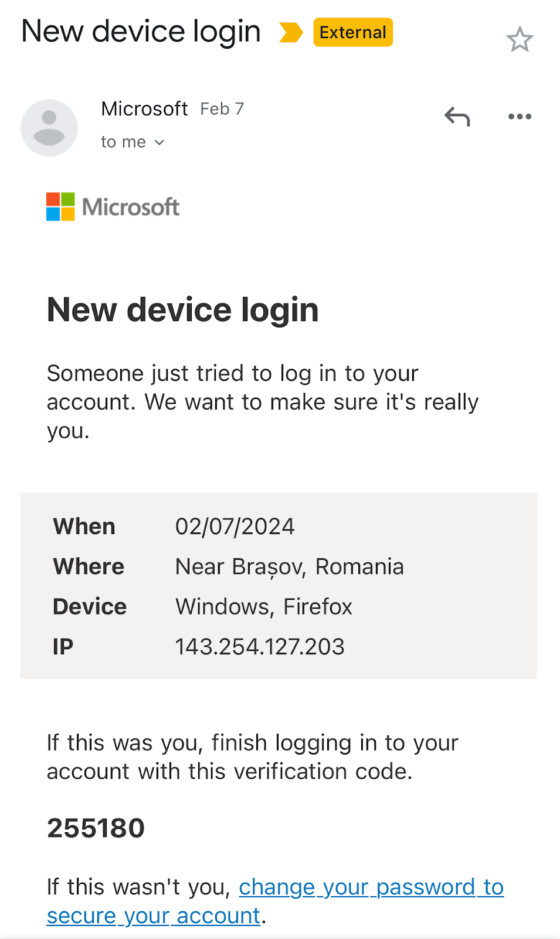Expand the 'to me' recipient details
The width and height of the screenshot is (560, 939).
point(124,141)
